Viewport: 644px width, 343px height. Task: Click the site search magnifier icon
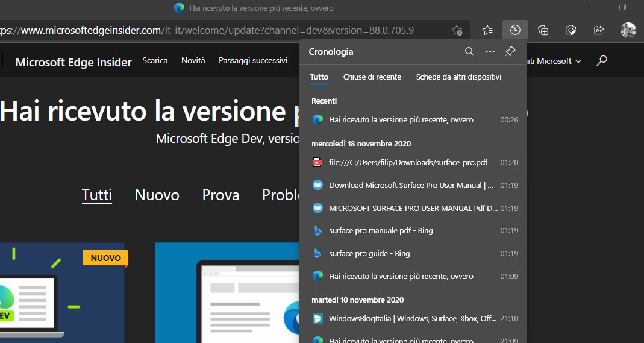click(x=602, y=61)
